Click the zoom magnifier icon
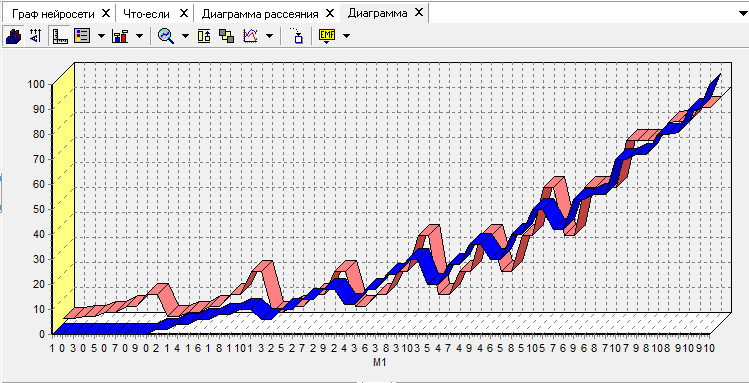Screen dimensions: 749x383 [166, 36]
